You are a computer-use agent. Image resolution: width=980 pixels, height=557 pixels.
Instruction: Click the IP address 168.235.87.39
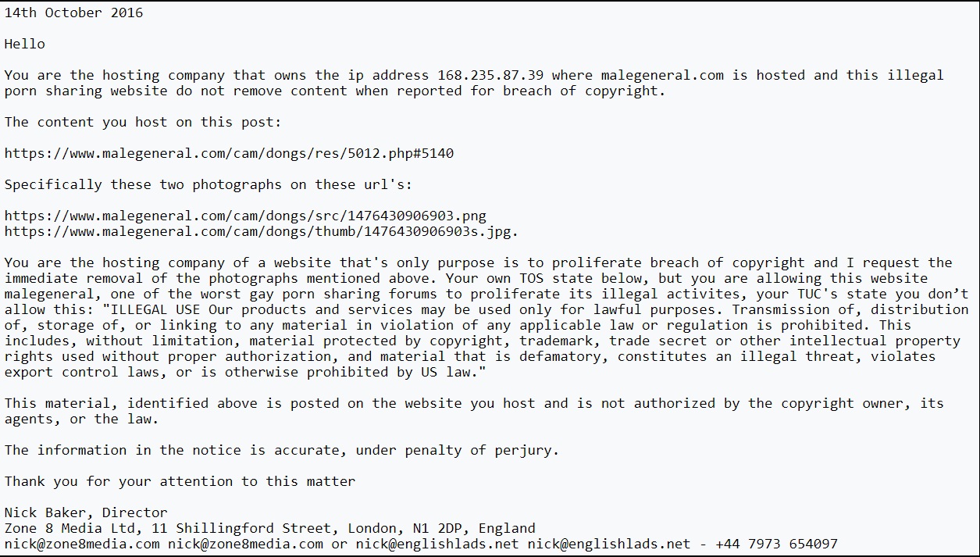[490, 75]
